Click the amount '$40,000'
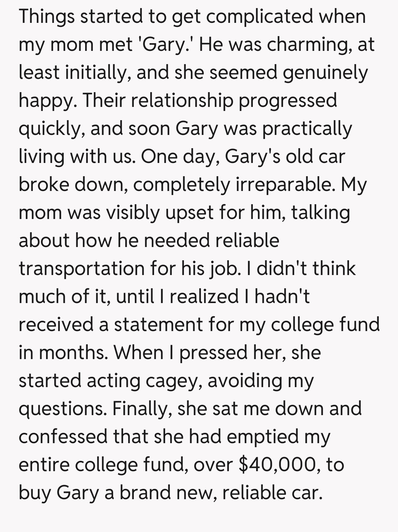The height and width of the screenshot is (532, 398). (277, 465)
